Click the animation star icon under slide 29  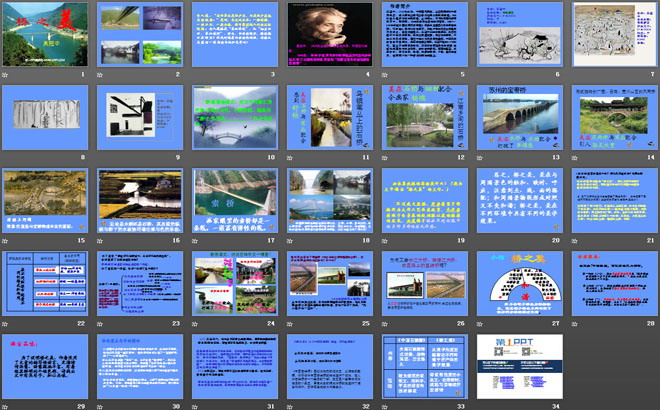coord(5,407)
